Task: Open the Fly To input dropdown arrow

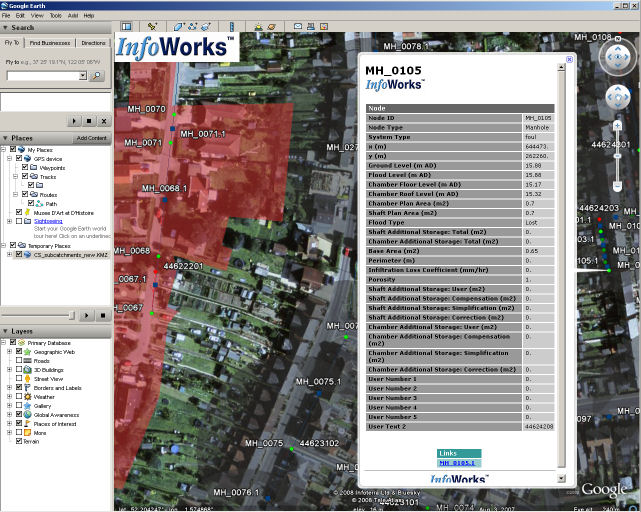Action: point(83,76)
